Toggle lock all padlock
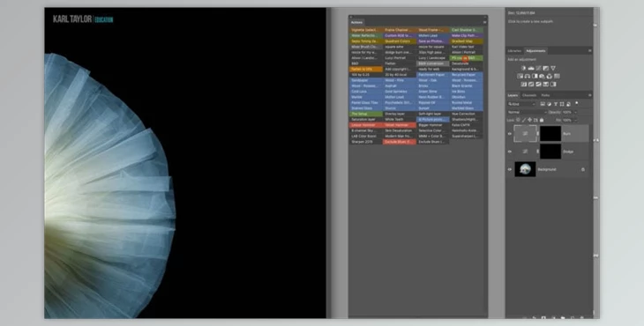This screenshot has height=326, width=644. tap(542, 120)
